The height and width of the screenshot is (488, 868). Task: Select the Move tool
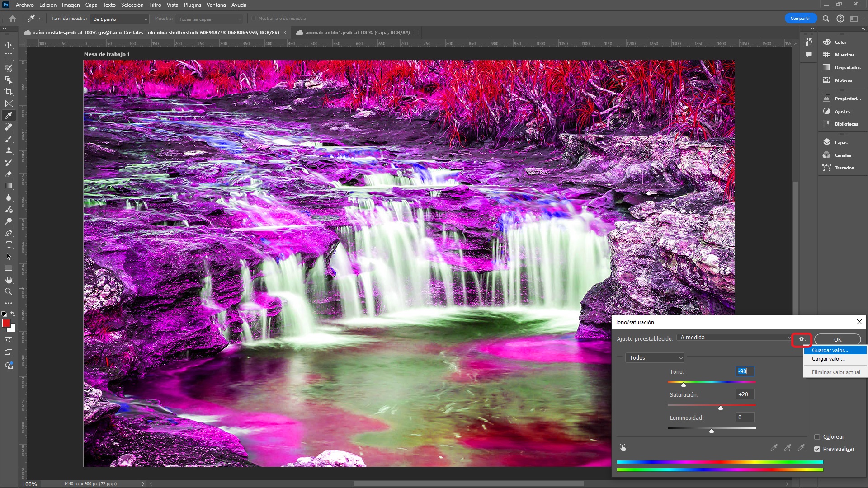[9, 45]
